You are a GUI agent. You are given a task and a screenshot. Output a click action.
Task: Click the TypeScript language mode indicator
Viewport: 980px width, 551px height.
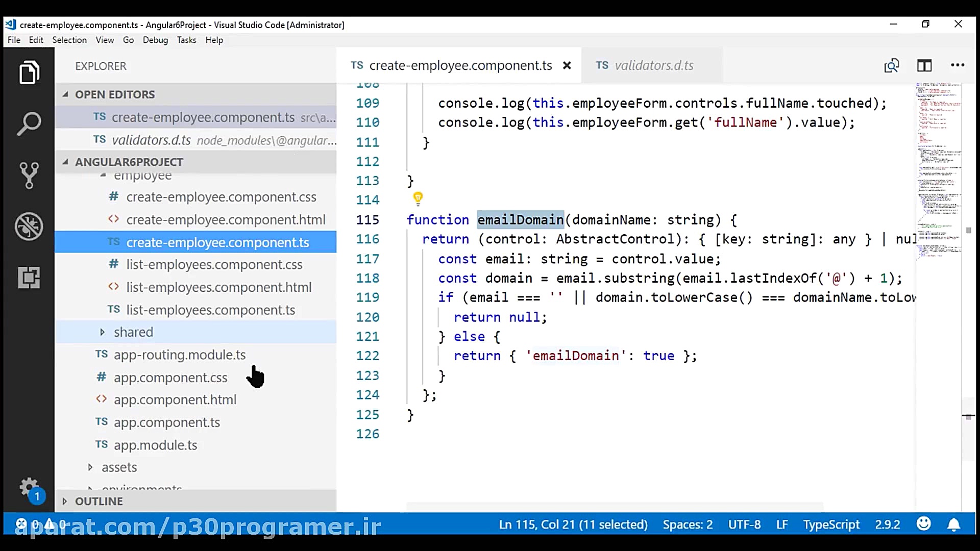coord(831,524)
